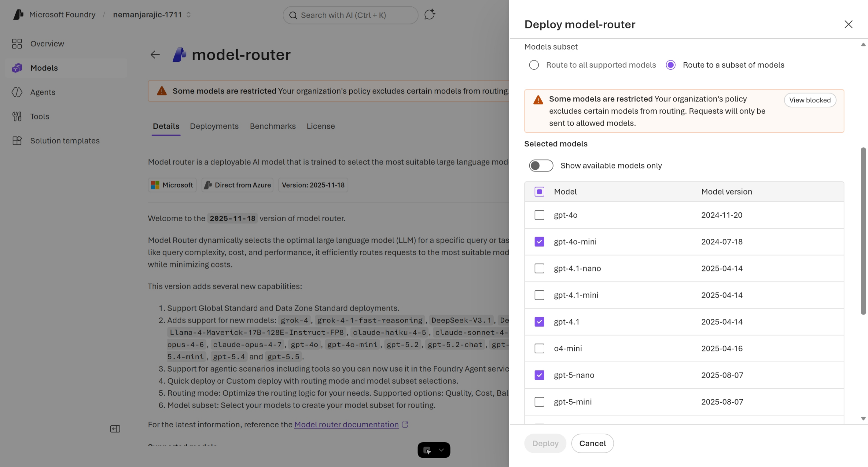868x467 pixels.
Task: Click the Tools icon in sidebar
Action: [x=17, y=116]
